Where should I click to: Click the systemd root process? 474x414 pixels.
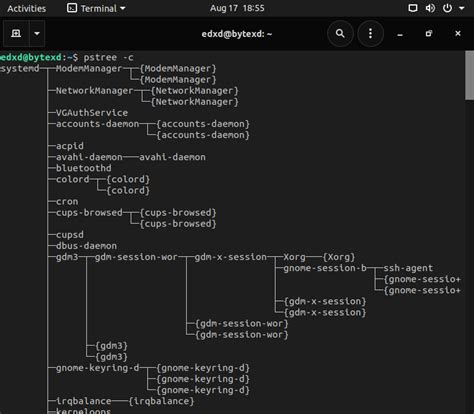[x=20, y=69]
